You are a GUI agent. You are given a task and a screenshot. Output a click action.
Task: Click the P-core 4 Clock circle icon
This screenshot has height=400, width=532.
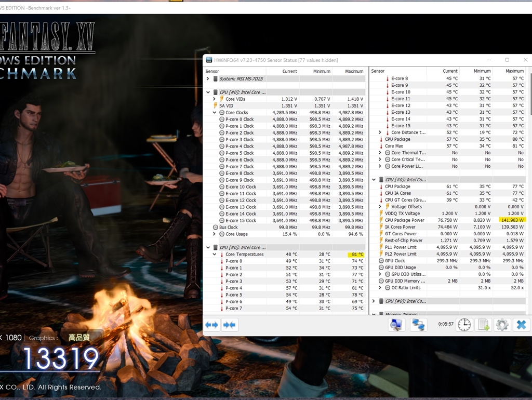[222, 146]
